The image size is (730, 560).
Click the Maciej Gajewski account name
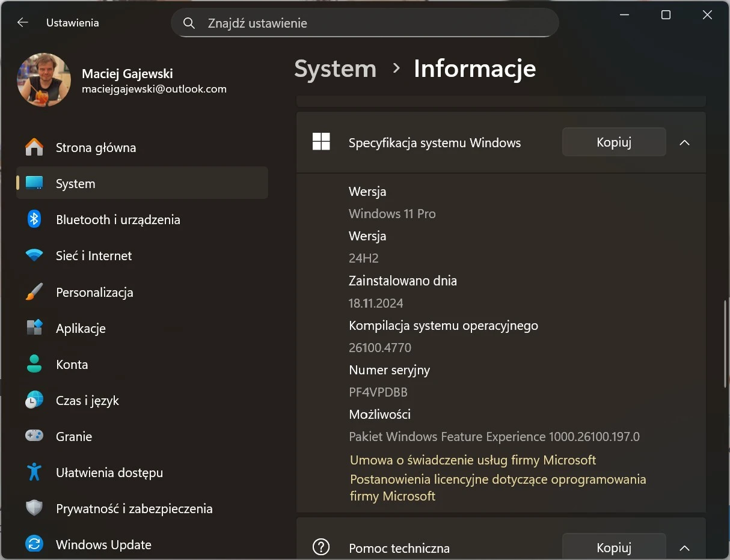point(127,74)
